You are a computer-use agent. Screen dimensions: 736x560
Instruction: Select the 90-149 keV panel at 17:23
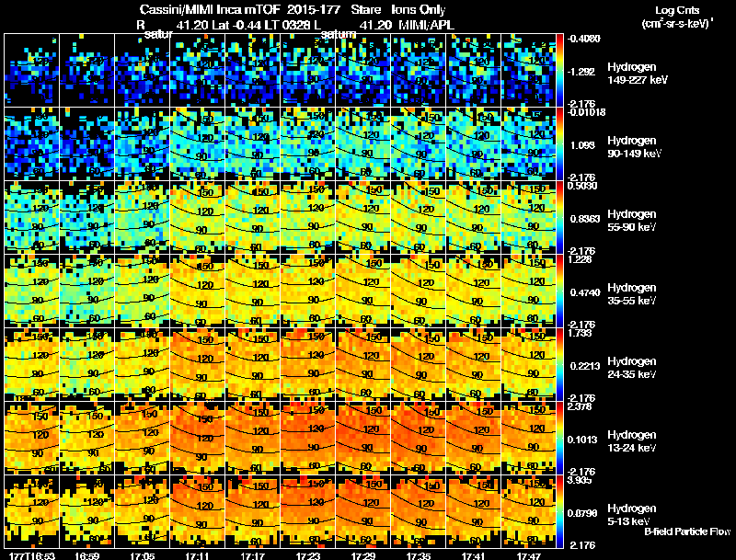pyautogui.click(x=308, y=144)
